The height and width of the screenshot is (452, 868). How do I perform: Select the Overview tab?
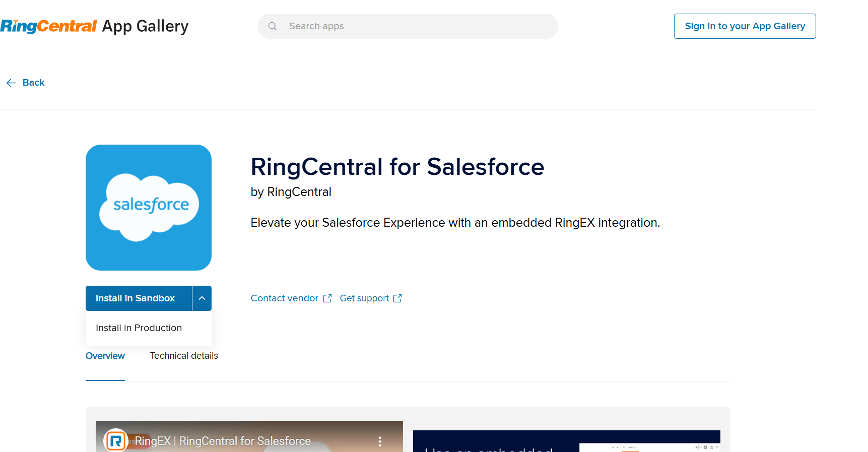(x=105, y=356)
